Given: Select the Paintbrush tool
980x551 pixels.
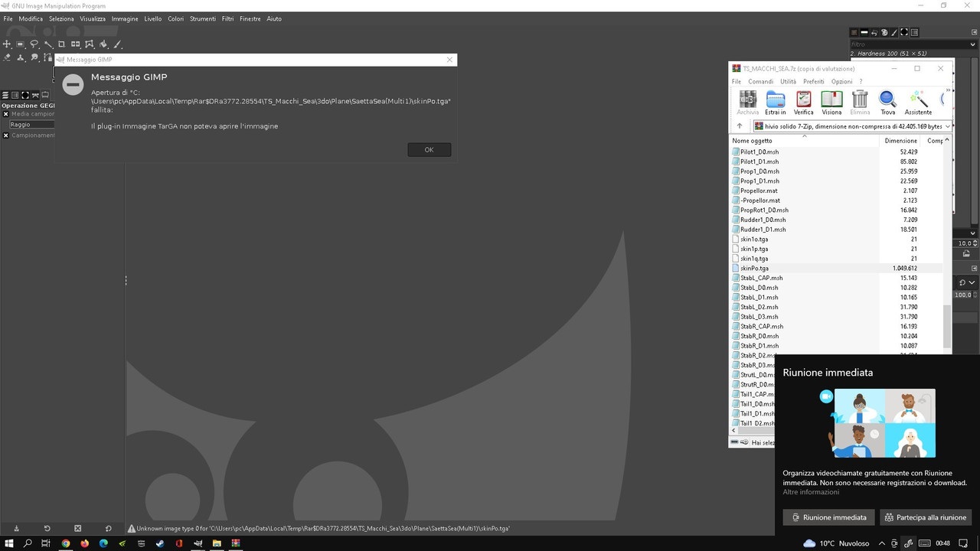Looking at the screenshot, I should click(x=116, y=44).
